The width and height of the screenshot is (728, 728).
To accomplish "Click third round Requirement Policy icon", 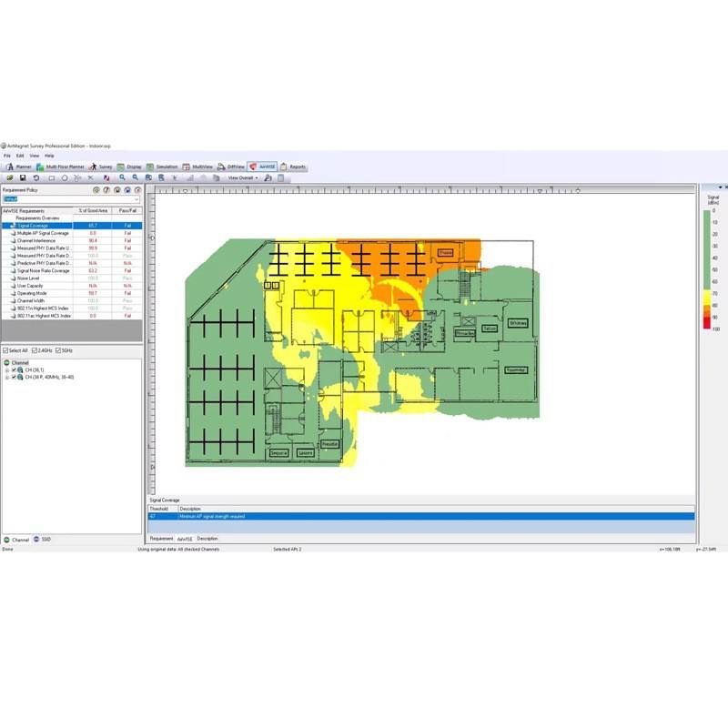I will click(117, 190).
